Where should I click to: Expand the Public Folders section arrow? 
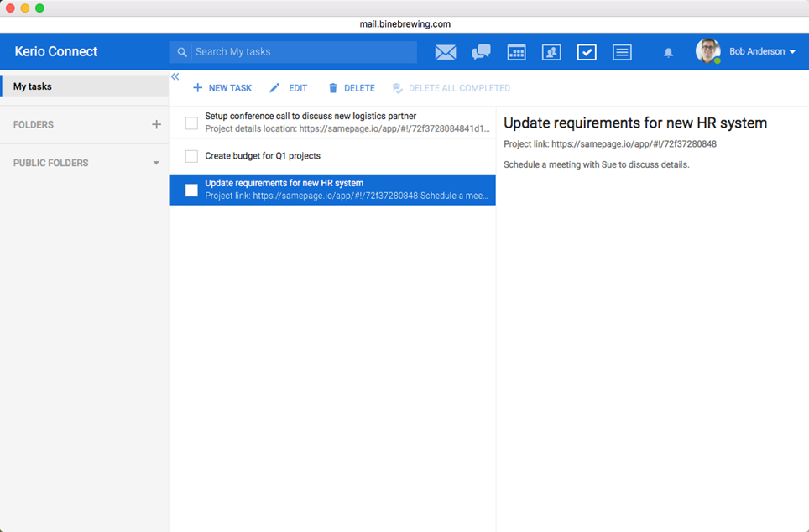[156, 163]
